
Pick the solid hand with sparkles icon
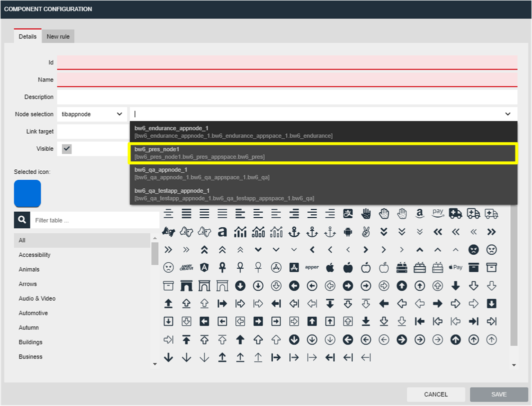click(366, 213)
